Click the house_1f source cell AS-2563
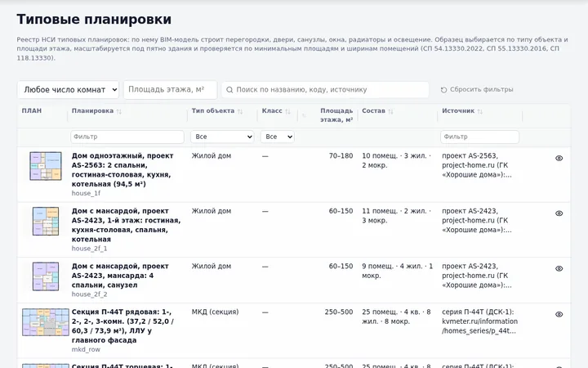 [x=477, y=165]
